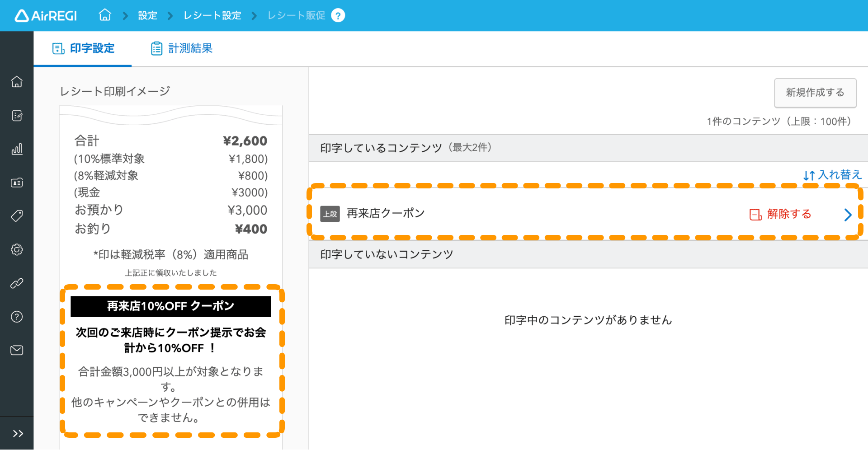Image resolution: width=868 pixels, height=450 pixels.
Task: Click the 入れ替え up-down arrows icon
Action: [809, 175]
